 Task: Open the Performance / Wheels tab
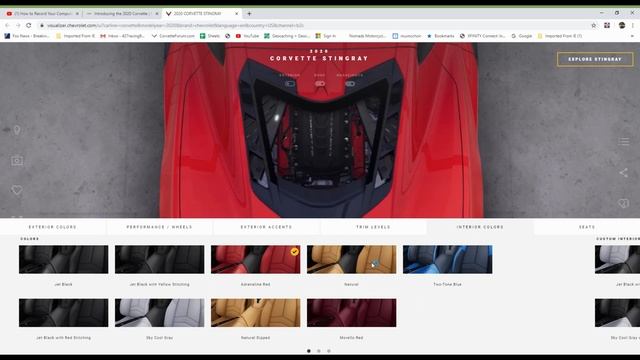pyautogui.click(x=159, y=227)
